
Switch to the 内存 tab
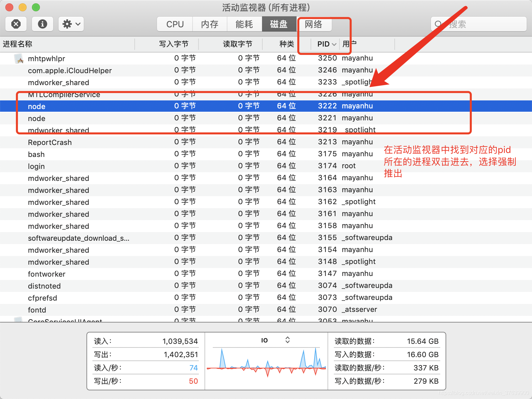click(210, 24)
